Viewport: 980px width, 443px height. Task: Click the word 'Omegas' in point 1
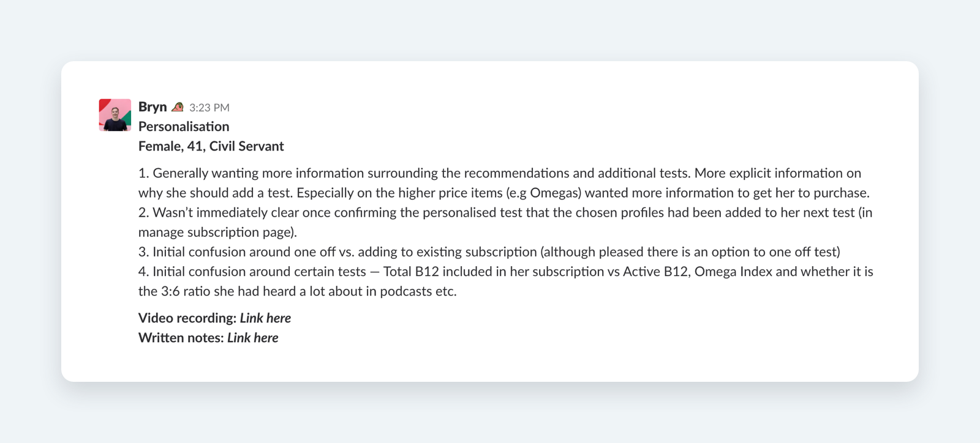click(x=555, y=193)
